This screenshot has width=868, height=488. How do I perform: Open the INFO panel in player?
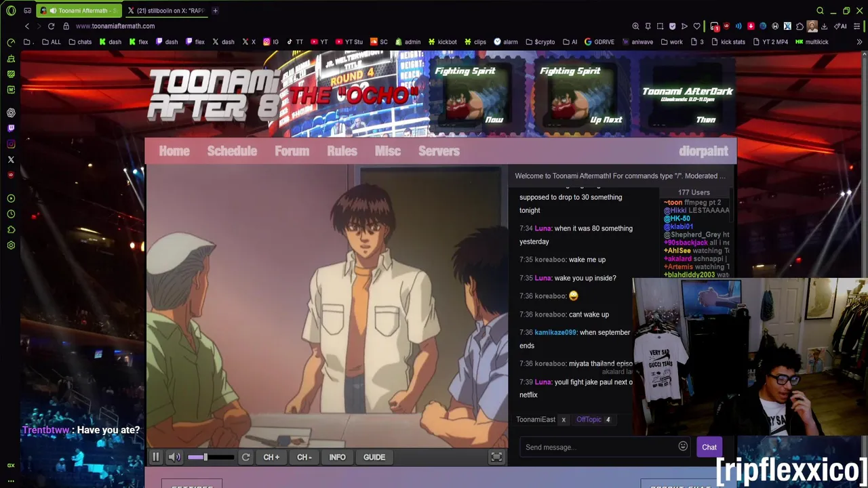(337, 457)
